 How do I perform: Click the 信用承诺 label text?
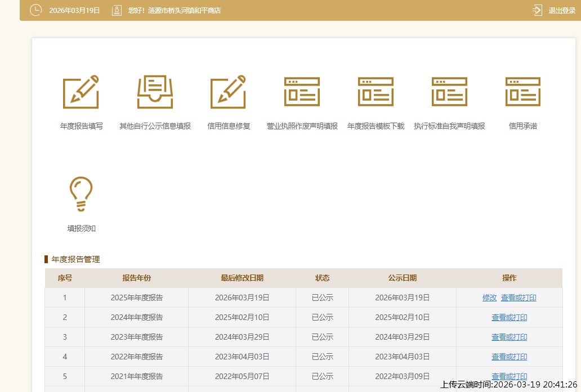tap(522, 126)
